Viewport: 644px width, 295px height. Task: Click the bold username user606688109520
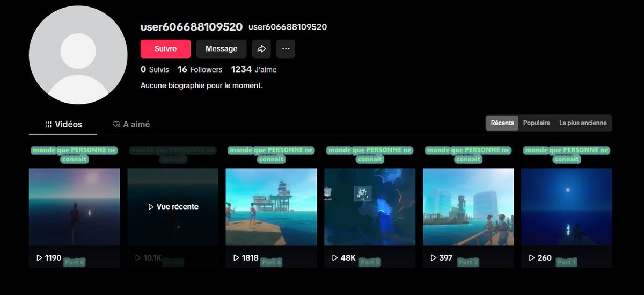pyautogui.click(x=192, y=27)
